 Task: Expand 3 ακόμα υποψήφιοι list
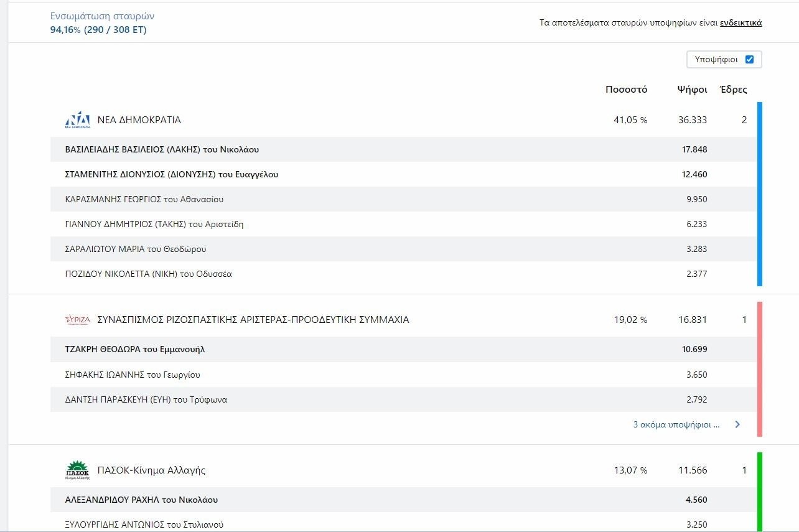(x=676, y=424)
